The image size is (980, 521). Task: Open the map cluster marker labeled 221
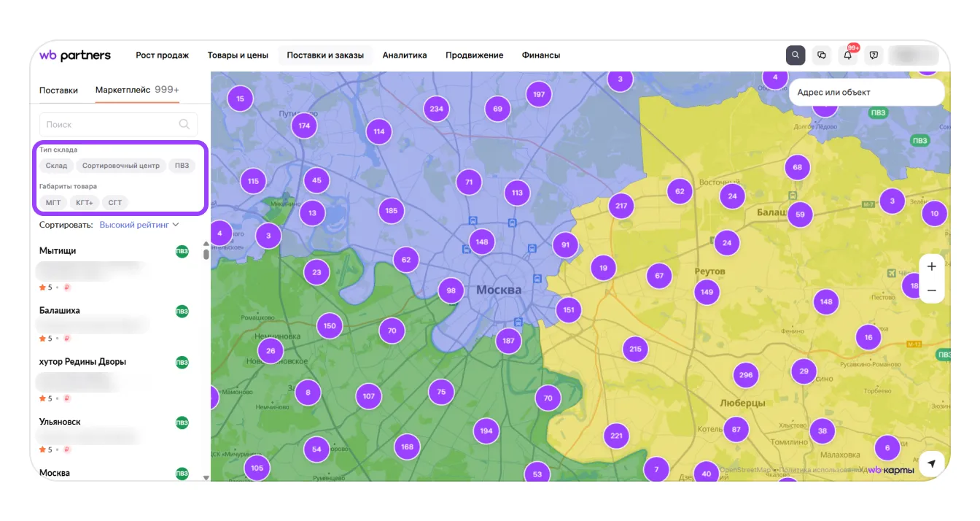pos(616,436)
